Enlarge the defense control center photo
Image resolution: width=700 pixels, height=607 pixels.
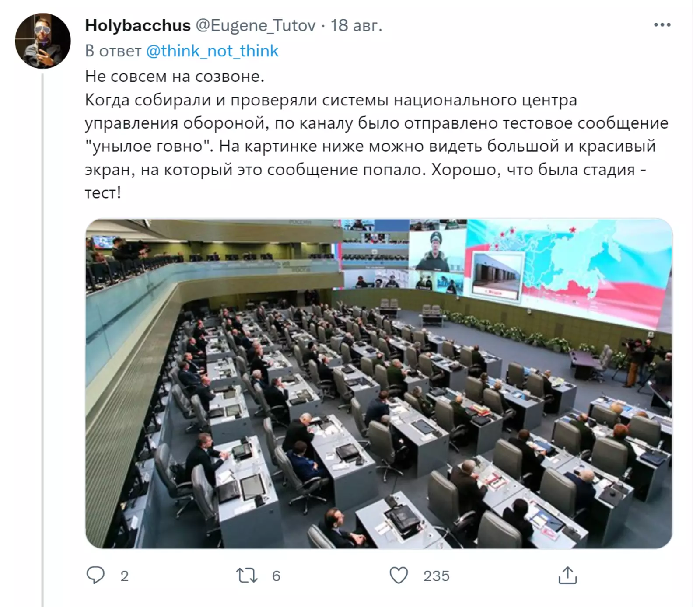[379, 384]
